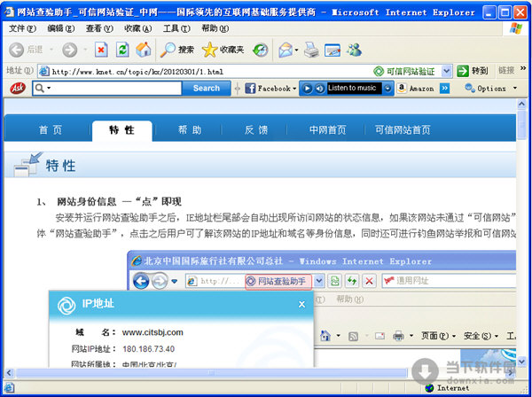Expand Options dropdown arrow
This screenshot has height=397, width=532.
(514, 88)
